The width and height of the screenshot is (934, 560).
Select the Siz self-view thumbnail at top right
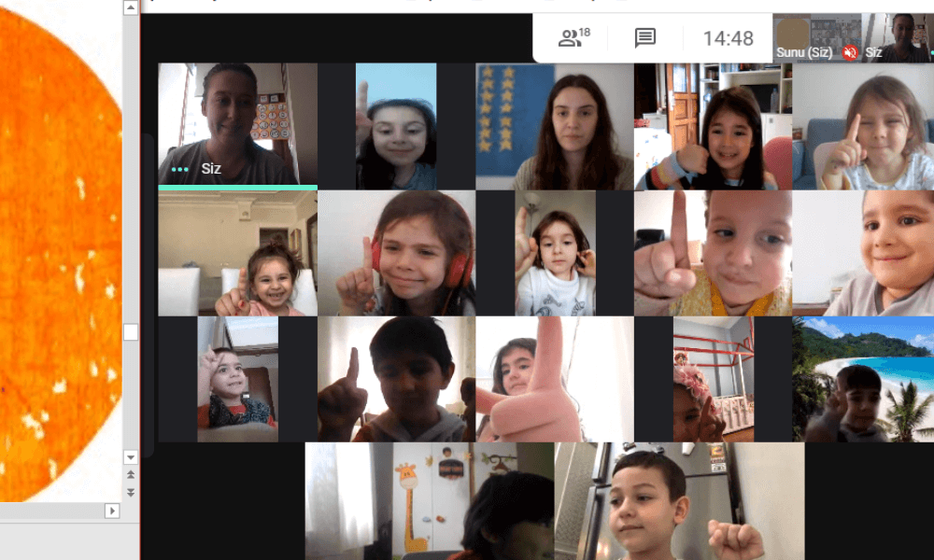[898, 37]
